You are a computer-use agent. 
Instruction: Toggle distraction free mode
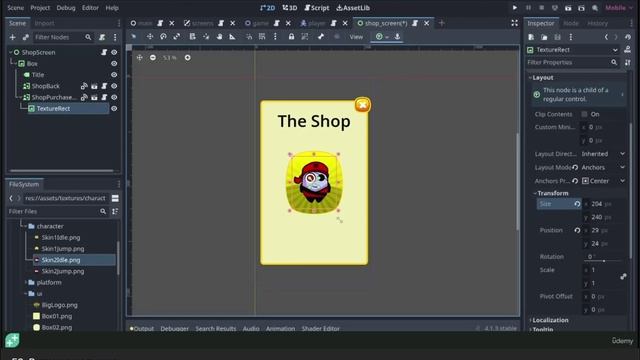(x=514, y=23)
